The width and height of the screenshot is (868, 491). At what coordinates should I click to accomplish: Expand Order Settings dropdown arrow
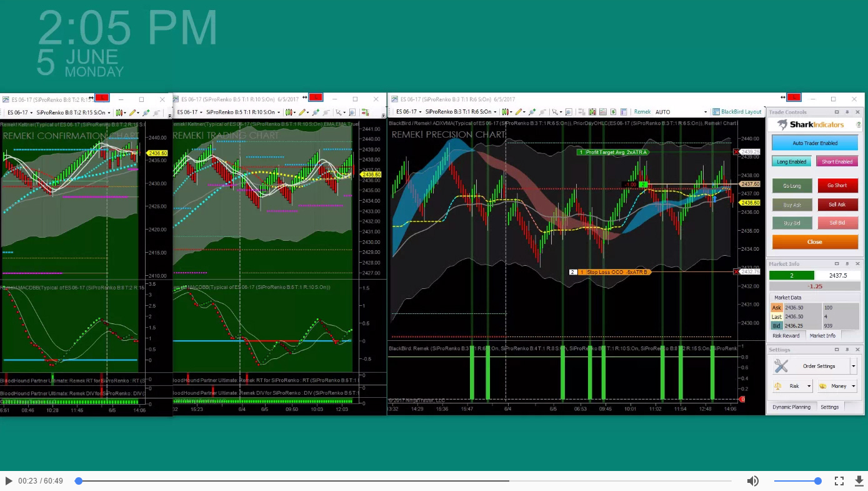click(854, 366)
